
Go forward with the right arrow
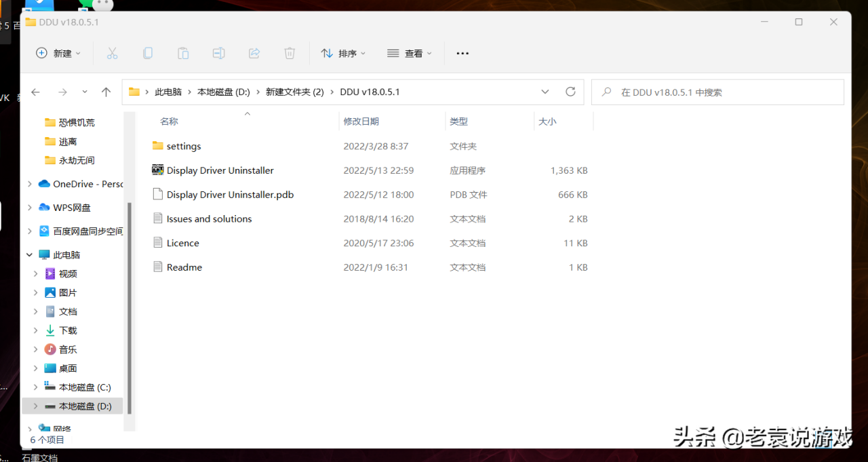tap(62, 92)
